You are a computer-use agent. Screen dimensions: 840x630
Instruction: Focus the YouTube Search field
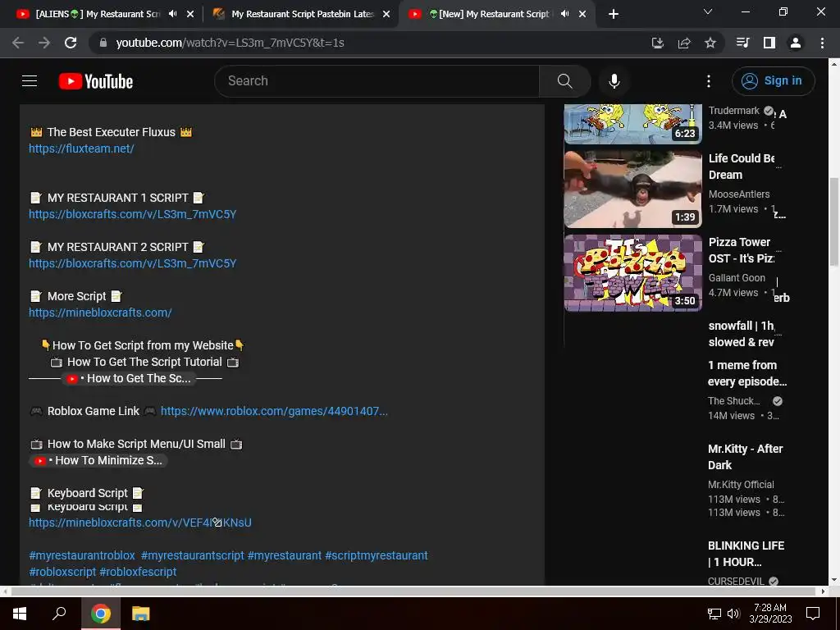pos(377,81)
